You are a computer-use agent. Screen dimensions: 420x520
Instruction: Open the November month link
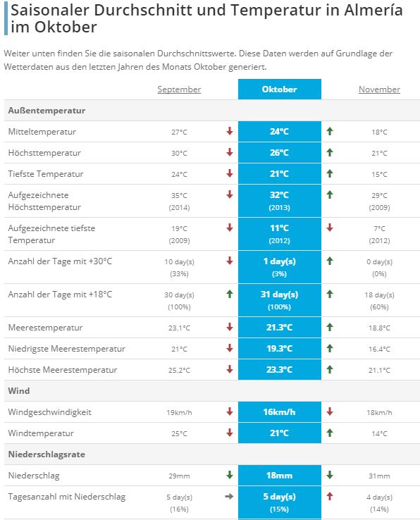pos(379,89)
